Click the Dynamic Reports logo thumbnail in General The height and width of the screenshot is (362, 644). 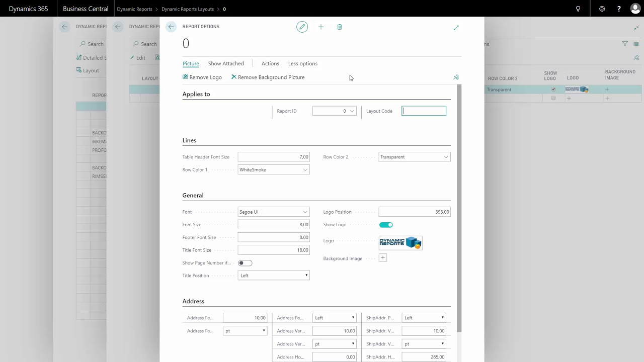click(400, 243)
